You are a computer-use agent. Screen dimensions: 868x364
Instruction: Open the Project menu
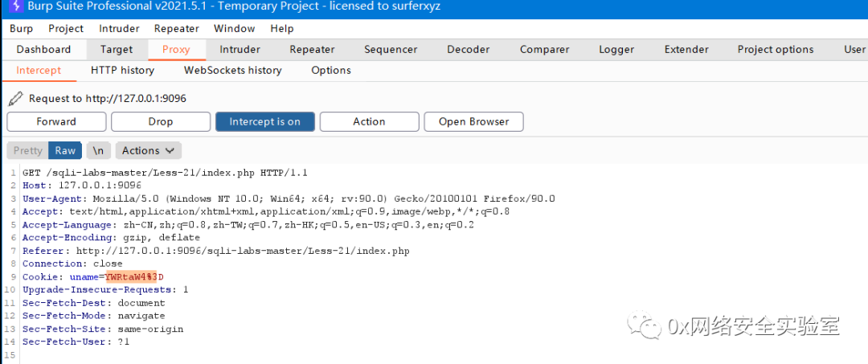click(x=66, y=28)
